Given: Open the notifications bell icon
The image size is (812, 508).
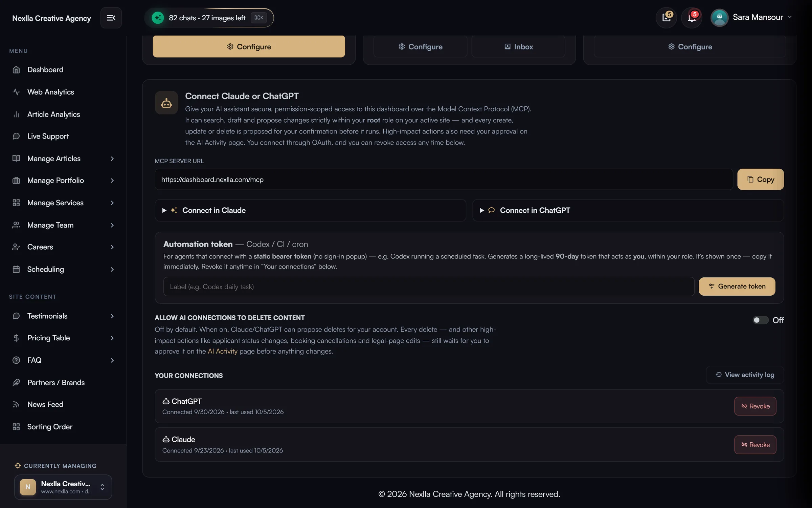Looking at the screenshot, I should (692, 18).
